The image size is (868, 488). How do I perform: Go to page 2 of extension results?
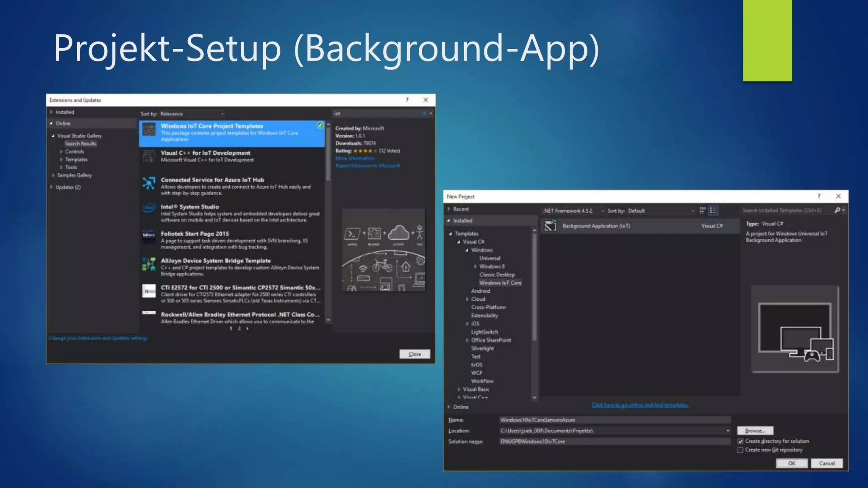click(x=239, y=328)
